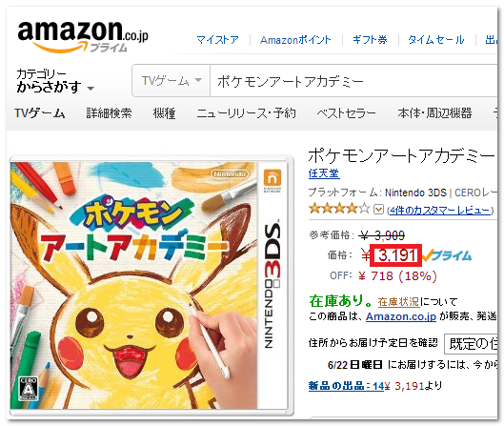
Task: Open 4件のカスタマーレビュー link
Action: [x=440, y=211]
